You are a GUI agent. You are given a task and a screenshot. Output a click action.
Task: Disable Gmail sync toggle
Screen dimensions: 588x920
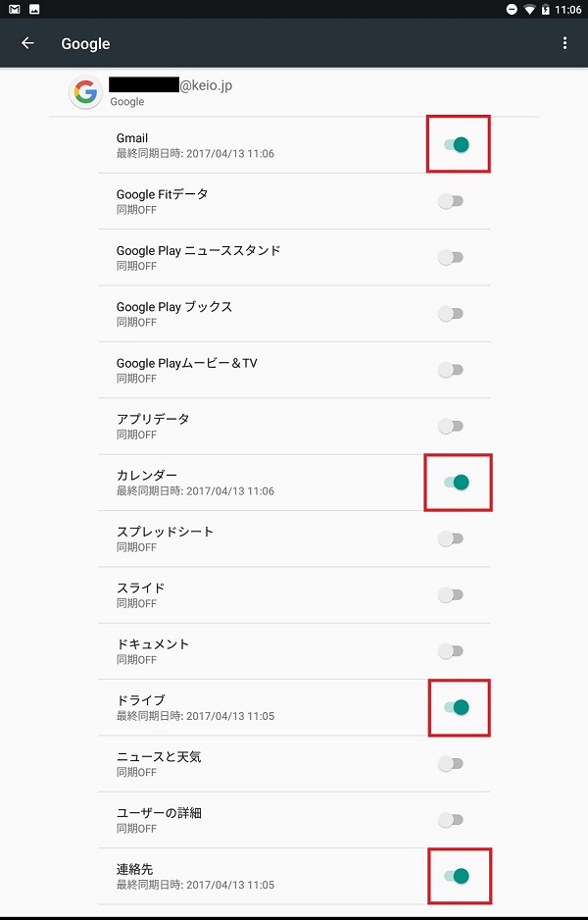tap(457, 145)
